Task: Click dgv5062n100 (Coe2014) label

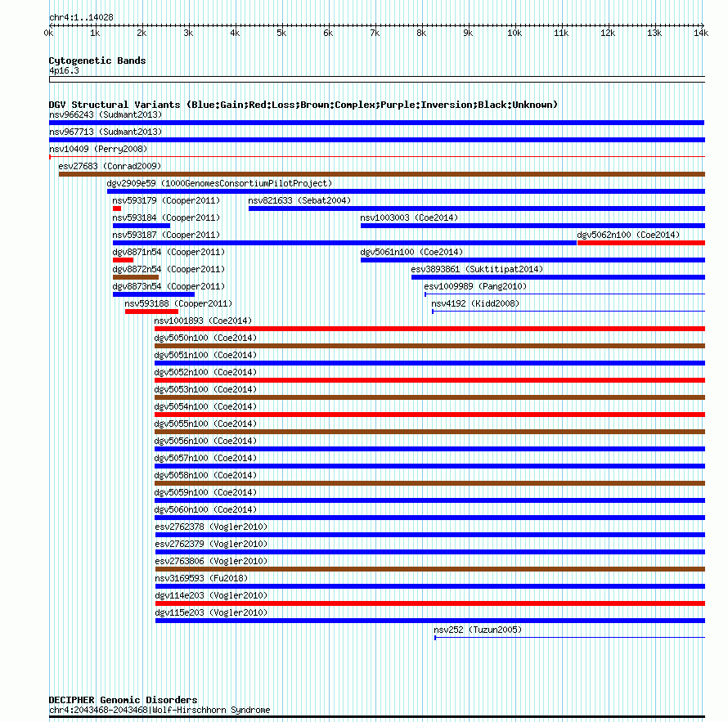Action: [x=628, y=235]
